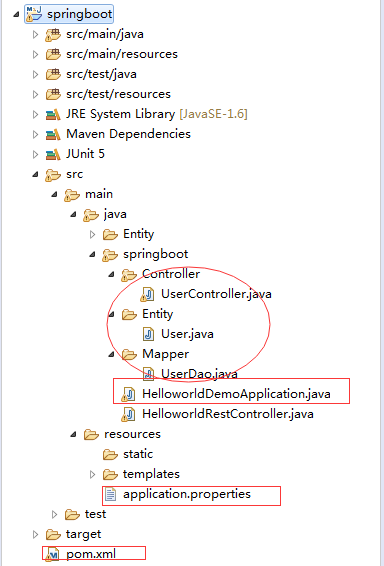The height and width of the screenshot is (566, 384).
Task: Collapse the springboot package folder
Action: point(93,254)
